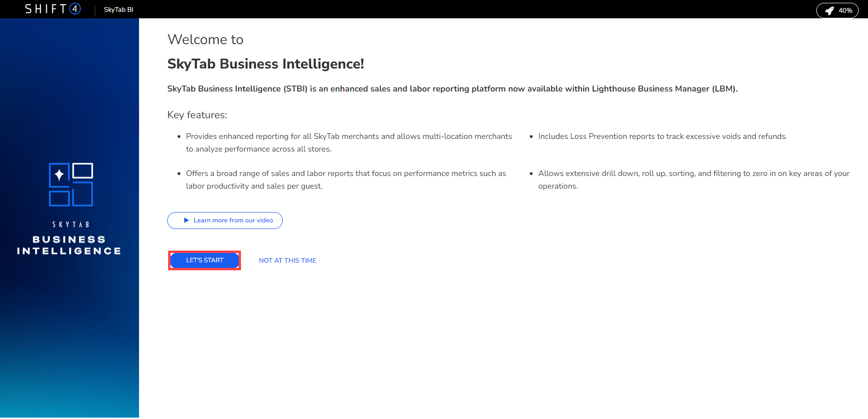Open the SkyTab BI header tab
This screenshot has height=419, width=868.
pyautogui.click(x=118, y=9)
